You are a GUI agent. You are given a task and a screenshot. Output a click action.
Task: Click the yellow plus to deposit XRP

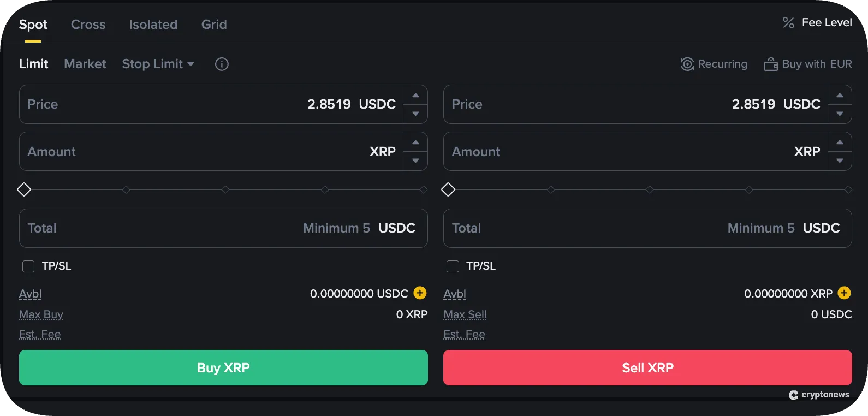(x=844, y=293)
